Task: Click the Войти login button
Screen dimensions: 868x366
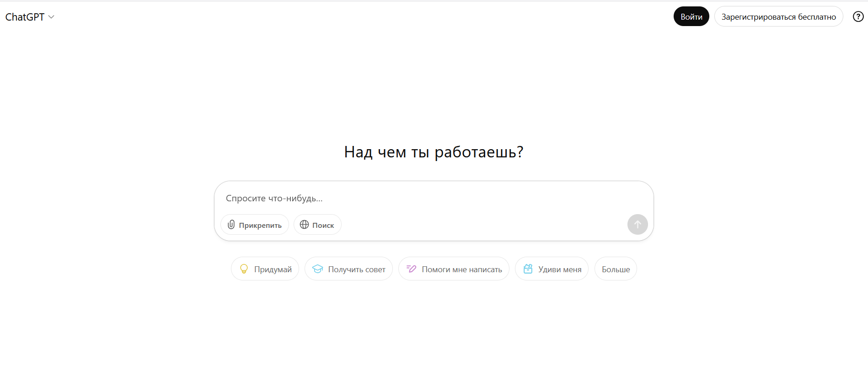Action: [691, 17]
